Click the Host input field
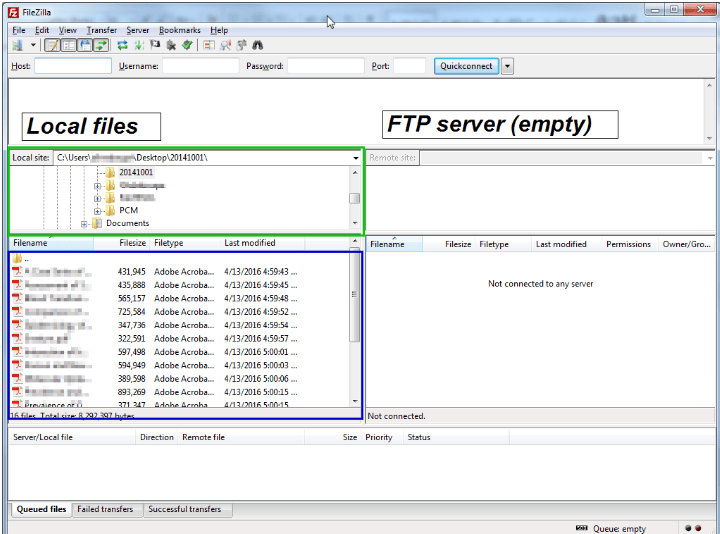The height and width of the screenshot is (534, 720). pyautogui.click(x=73, y=66)
